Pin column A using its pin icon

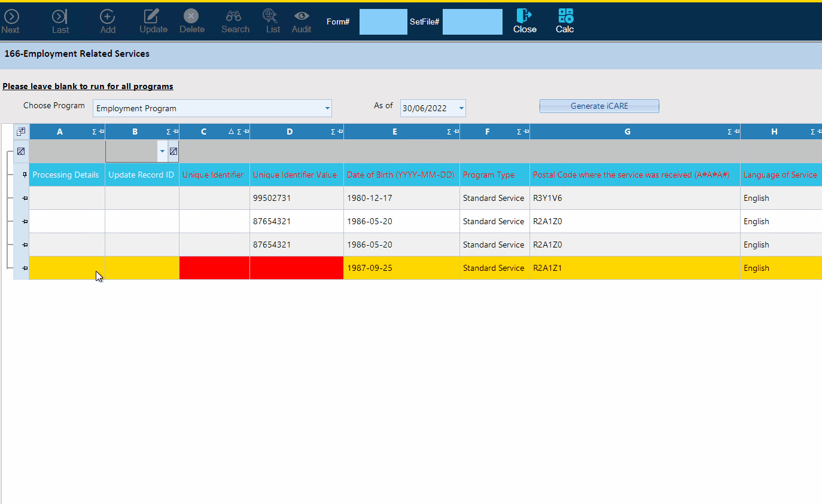[101, 132]
